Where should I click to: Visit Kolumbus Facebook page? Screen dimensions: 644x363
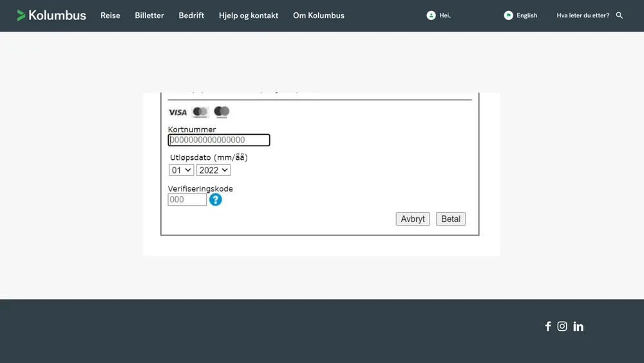[x=548, y=326]
